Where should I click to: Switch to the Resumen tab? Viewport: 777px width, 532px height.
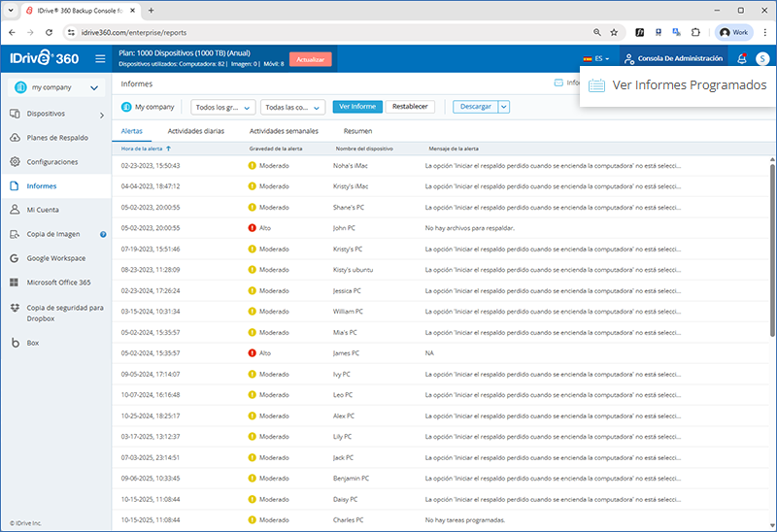(x=357, y=130)
